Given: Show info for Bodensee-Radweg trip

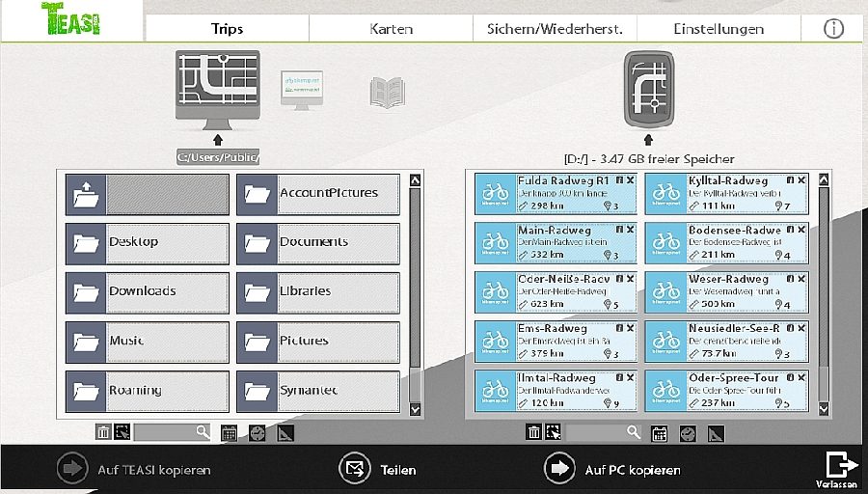Looking at the screenshot, I should (791, 230).
